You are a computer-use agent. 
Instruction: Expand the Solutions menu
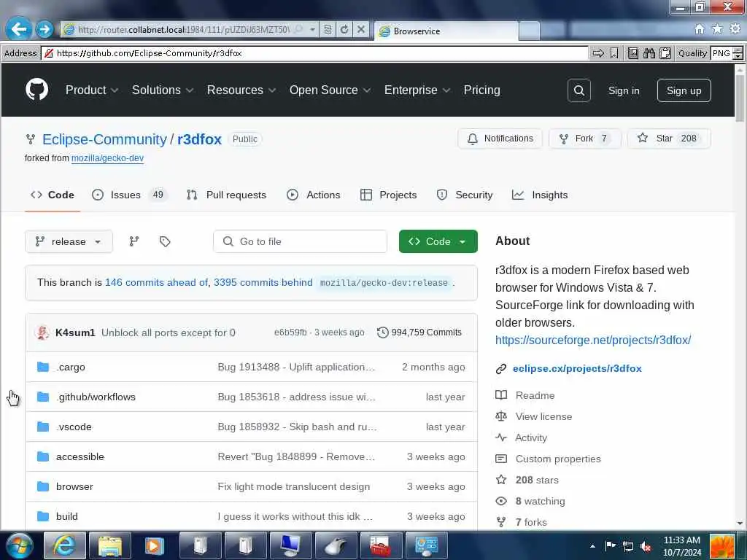(x=163, y=90)
